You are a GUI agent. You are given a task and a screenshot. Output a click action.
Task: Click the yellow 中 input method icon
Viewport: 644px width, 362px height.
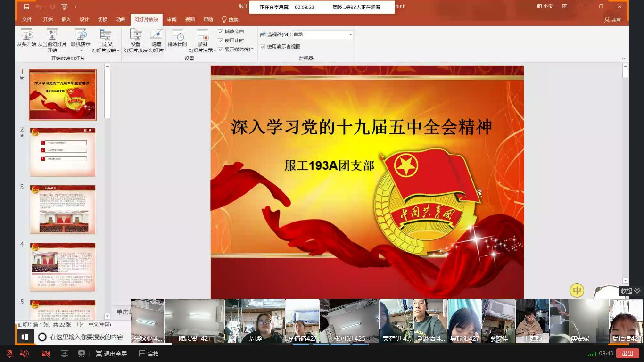click(577, 290)
